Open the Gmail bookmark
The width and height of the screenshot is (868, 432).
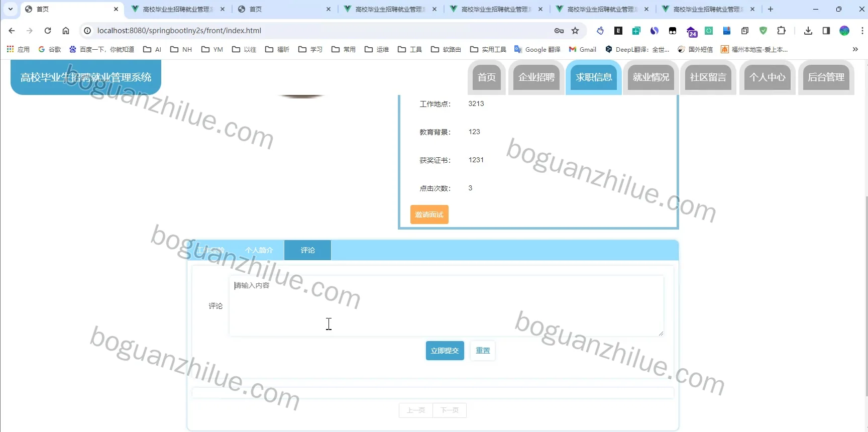(583, 49)
